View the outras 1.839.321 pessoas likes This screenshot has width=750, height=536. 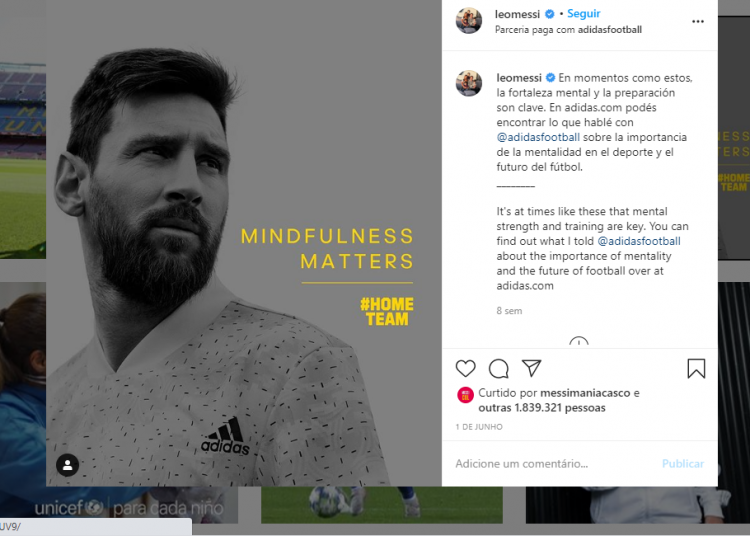pyautogui.click(x=542, y=408)
